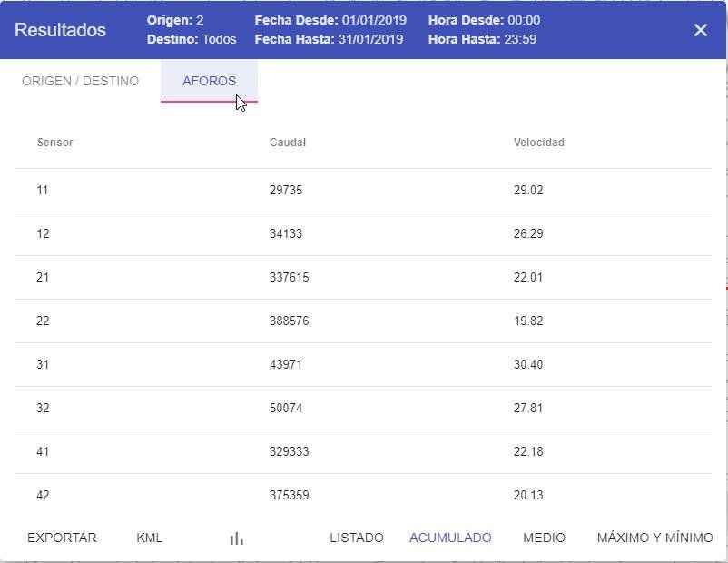Viewport: 728px width, 563px height.
Task: Switch to Origen / Destino tab
Action: [80, 81]
